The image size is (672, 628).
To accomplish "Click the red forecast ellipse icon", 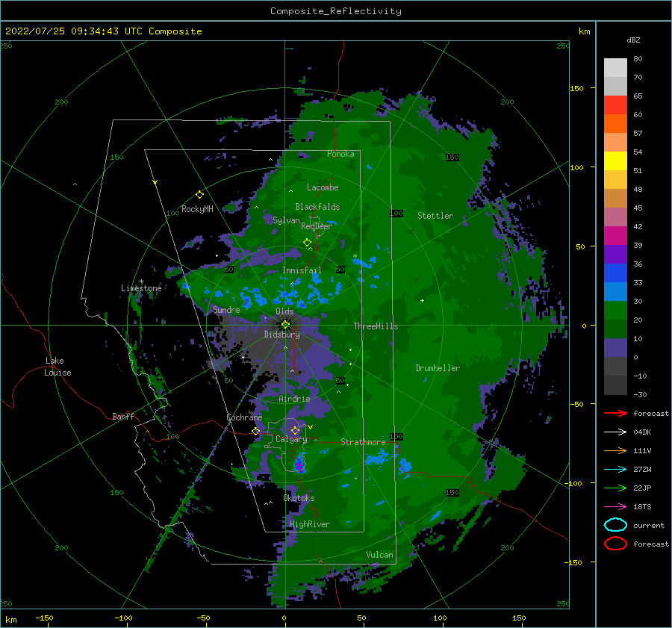I will [x=615, y=544].
